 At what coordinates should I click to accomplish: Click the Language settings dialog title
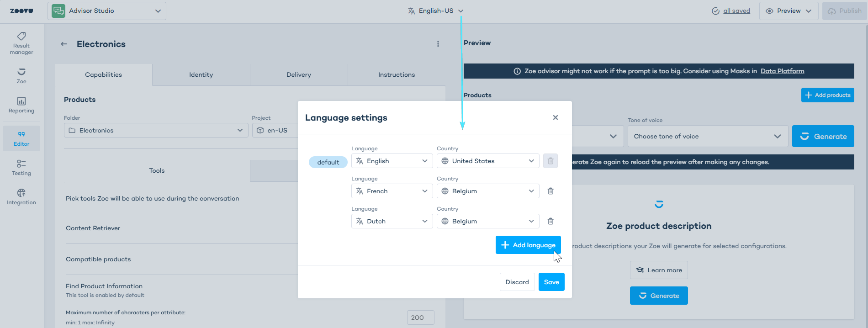[x=346, y=117]
